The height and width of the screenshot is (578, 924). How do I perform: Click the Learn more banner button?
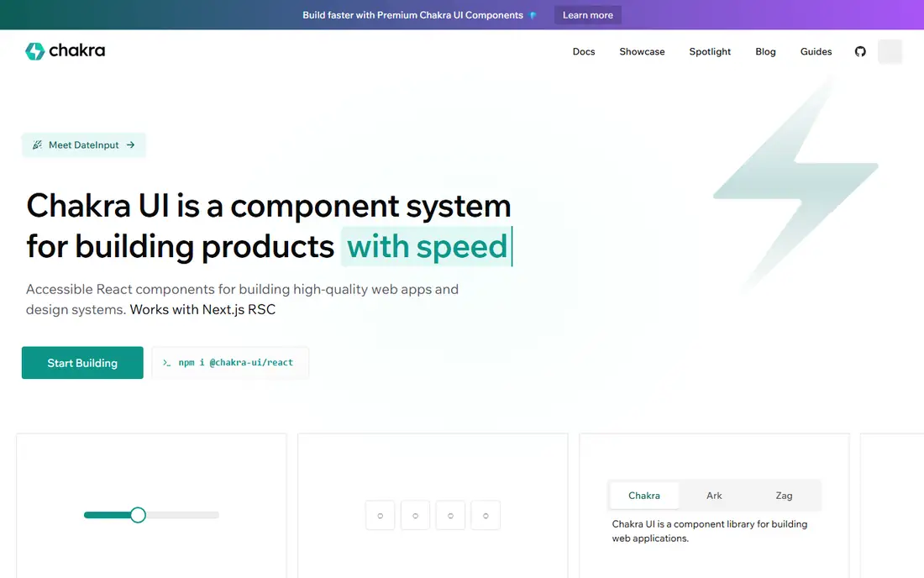click(587, 15)
